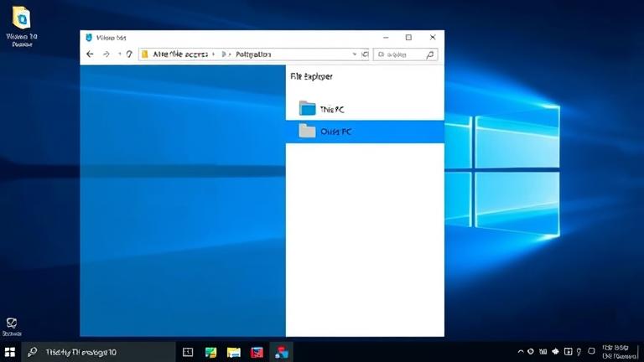Refresh the folder using the address bar refresh icon
The image size is (644, 362).
[365, 54]
